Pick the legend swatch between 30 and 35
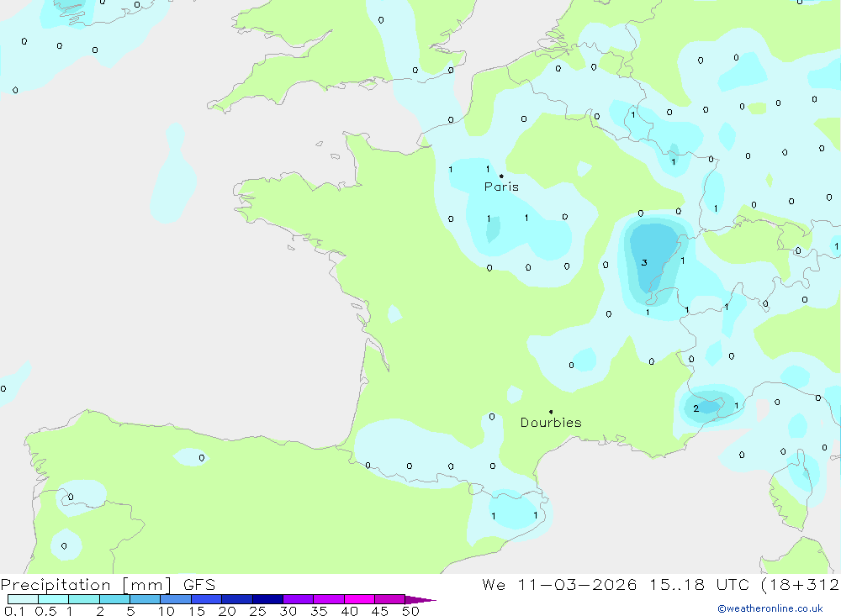Image resolution: width=841 pixels, height=616 pixels. (299, 599)
